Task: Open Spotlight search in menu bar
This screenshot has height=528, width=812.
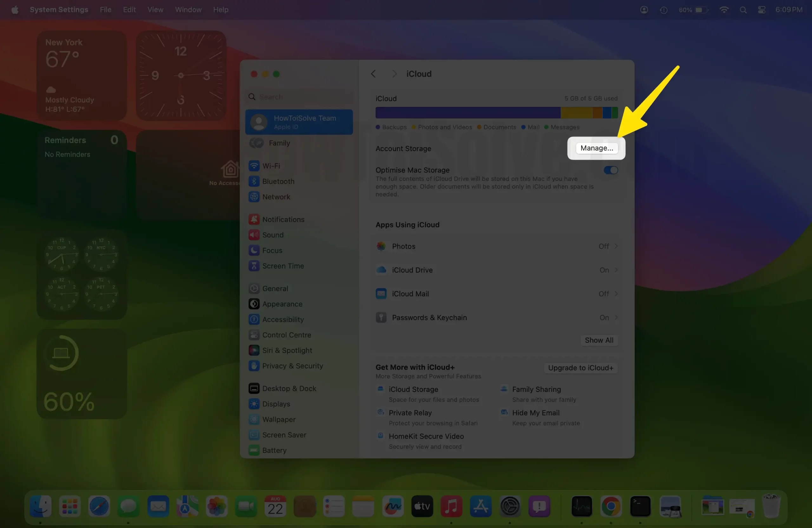Action: tap(743, 10)
